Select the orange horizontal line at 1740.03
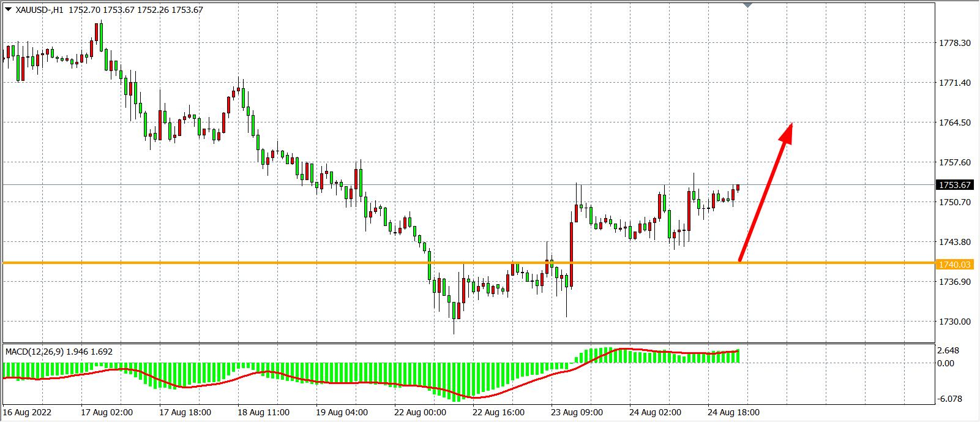The height and width of the screenshot is (422, 980). 306,263
